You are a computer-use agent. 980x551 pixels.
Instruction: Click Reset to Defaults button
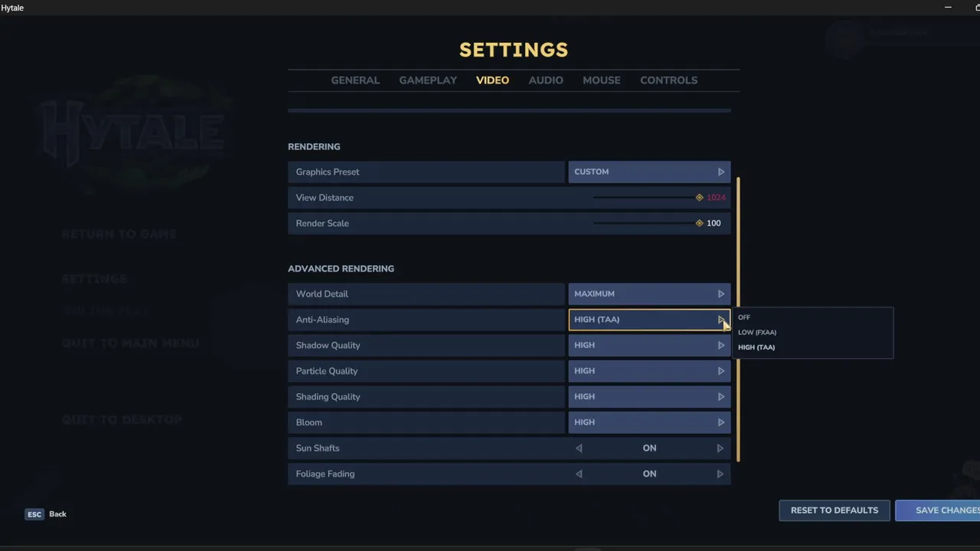834,510
